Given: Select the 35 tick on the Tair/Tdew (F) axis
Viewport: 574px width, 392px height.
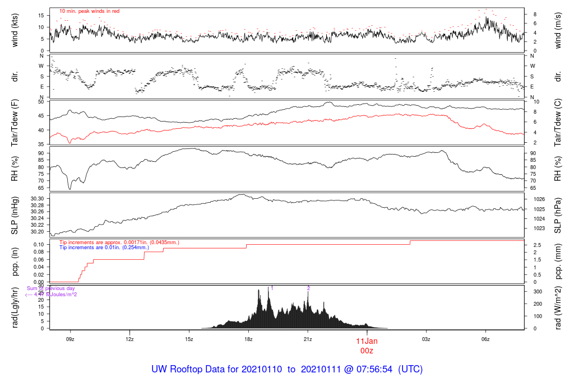Looking at the screenshot, I should point(41,144).
